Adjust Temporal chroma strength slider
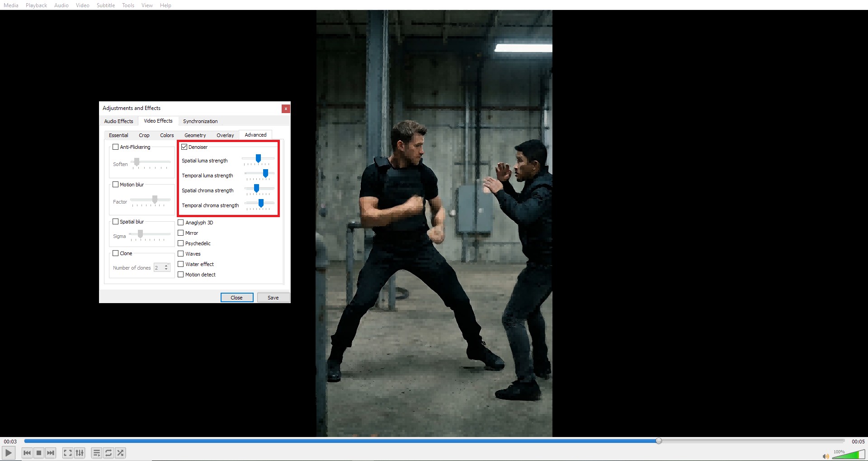Viewport: 868px width, 461px height. tap(259, 204)
